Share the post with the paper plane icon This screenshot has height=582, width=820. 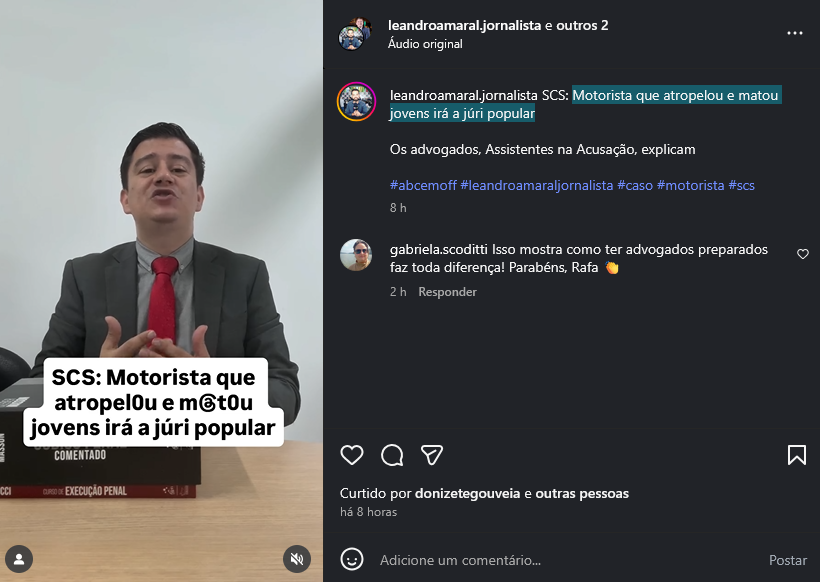432,455
